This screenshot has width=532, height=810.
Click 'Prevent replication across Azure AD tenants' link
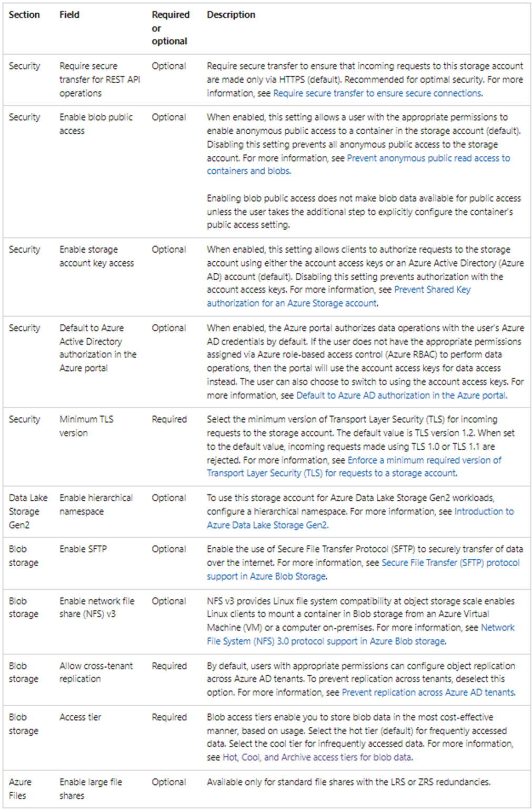428,693
